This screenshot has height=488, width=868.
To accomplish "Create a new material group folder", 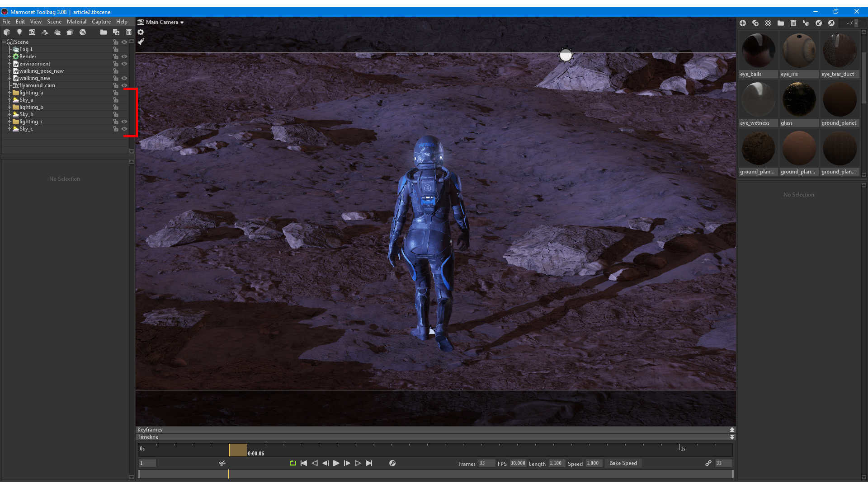I will coord(781,23).
